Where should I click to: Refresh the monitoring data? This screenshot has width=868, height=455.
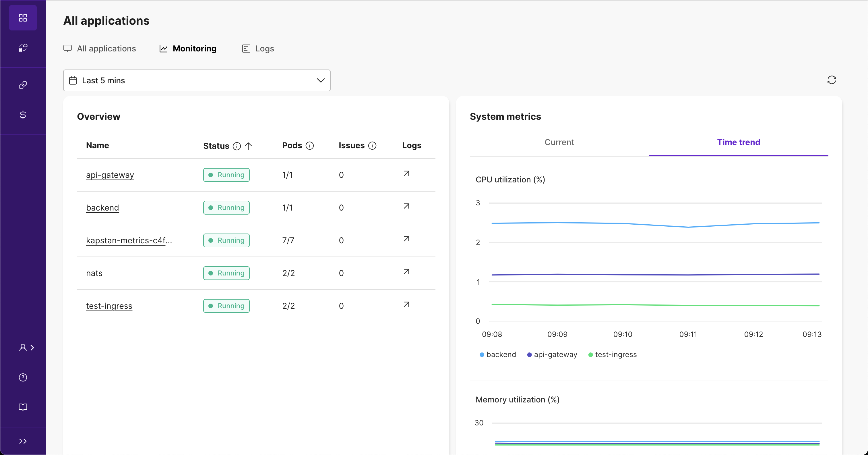pos(832,80)
